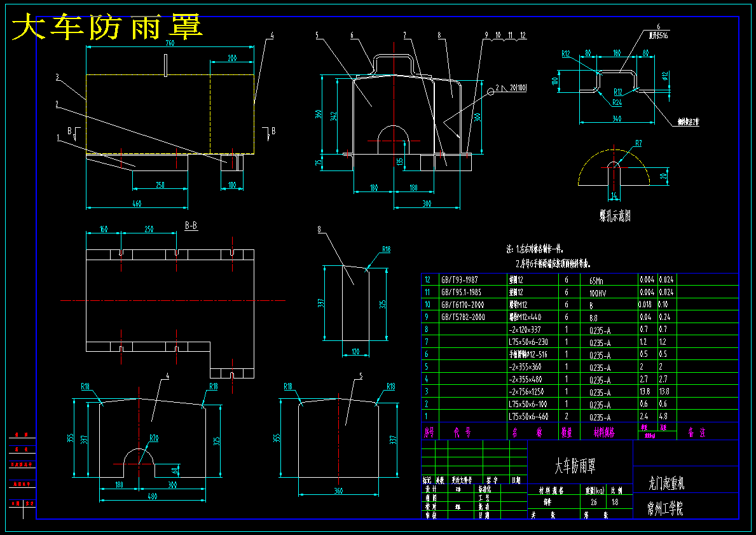This screenshot has height=535, width=756.
Task: Click the 75 vertical dimension
Action: (x=318, y=163)
